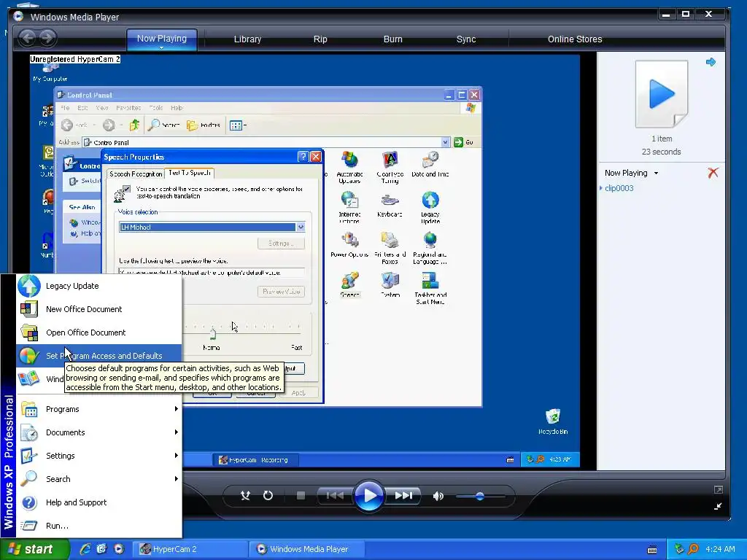Open the Sync tab
The height and width of the screenshot is (560, 747).
point(466,39)
